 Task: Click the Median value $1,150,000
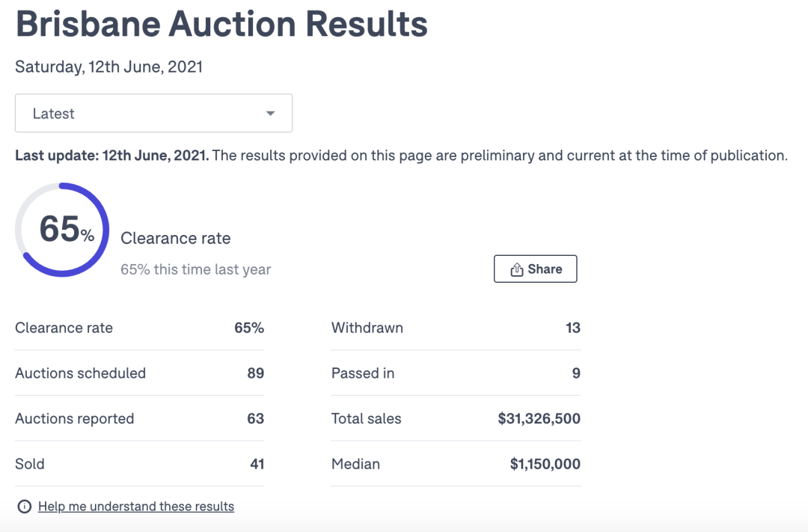coord(545,464)
